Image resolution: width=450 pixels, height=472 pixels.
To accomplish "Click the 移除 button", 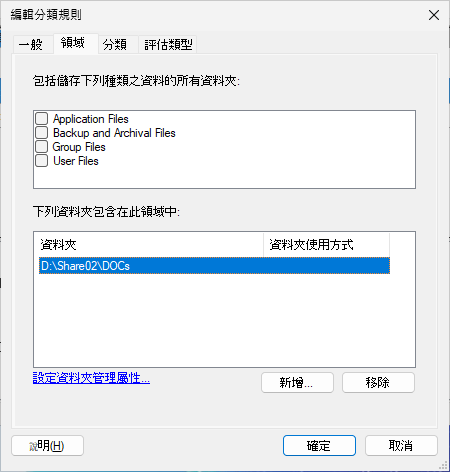I will (378, 382).
